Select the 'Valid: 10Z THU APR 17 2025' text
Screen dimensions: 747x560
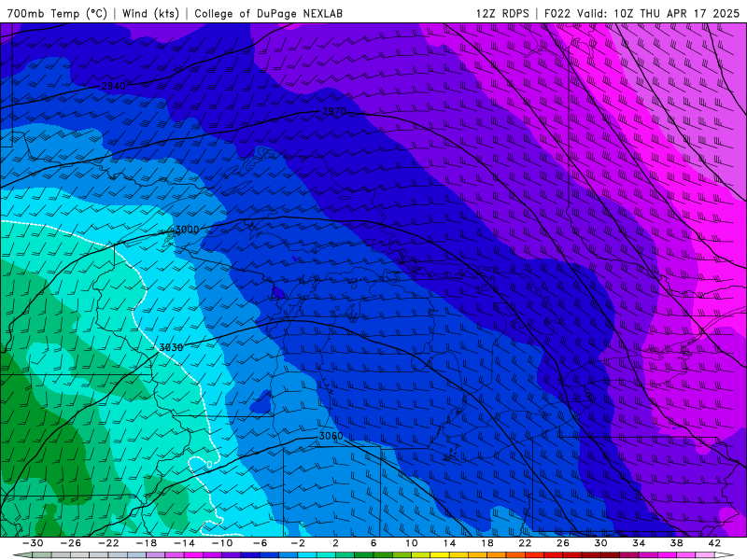coord(658,13)
